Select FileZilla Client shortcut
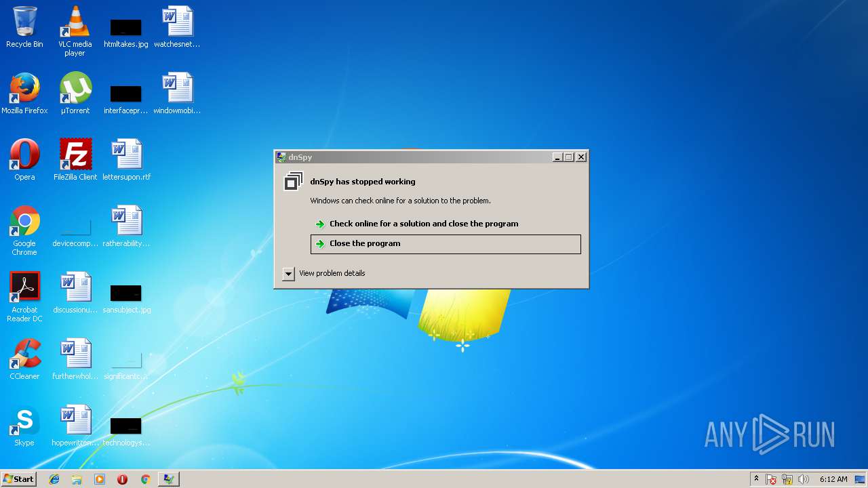This screenshot has width=868, height=488. [75, 160]
